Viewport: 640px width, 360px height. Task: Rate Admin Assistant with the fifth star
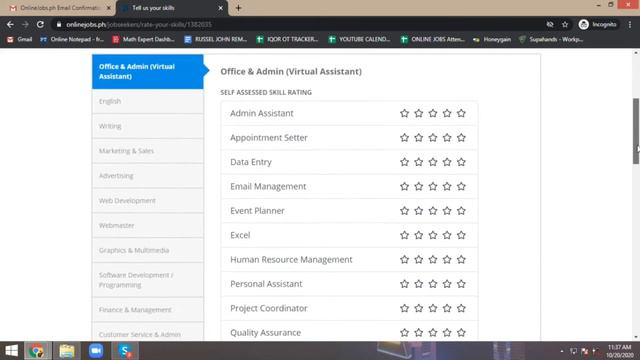(x=461, y=113)
